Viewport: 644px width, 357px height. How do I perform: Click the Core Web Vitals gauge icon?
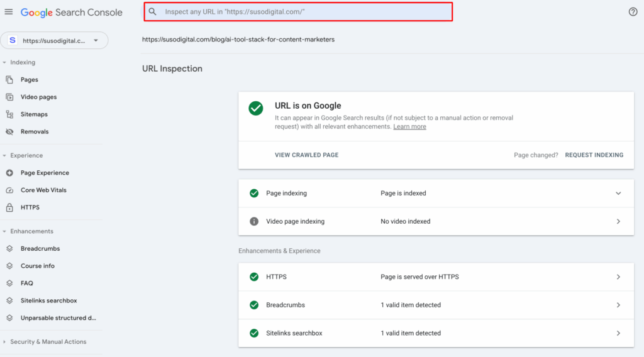pyautogui.click(x=9, y=190)
